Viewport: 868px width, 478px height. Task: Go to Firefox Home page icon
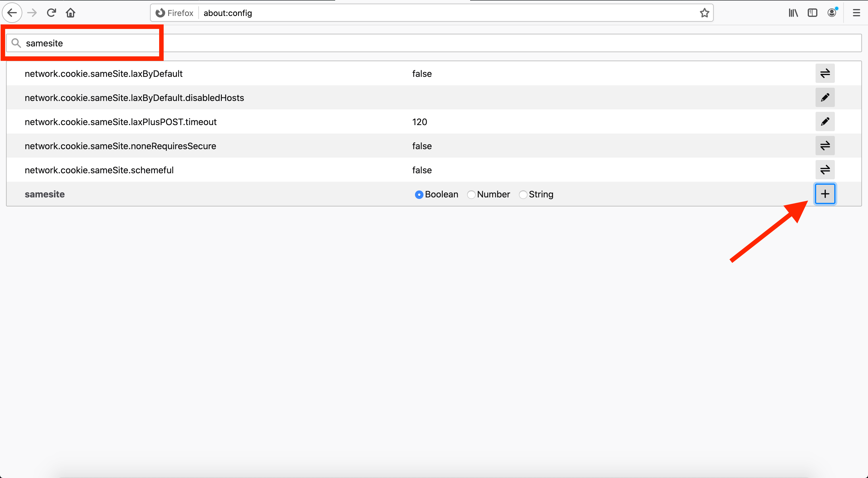tap(71, 13)
